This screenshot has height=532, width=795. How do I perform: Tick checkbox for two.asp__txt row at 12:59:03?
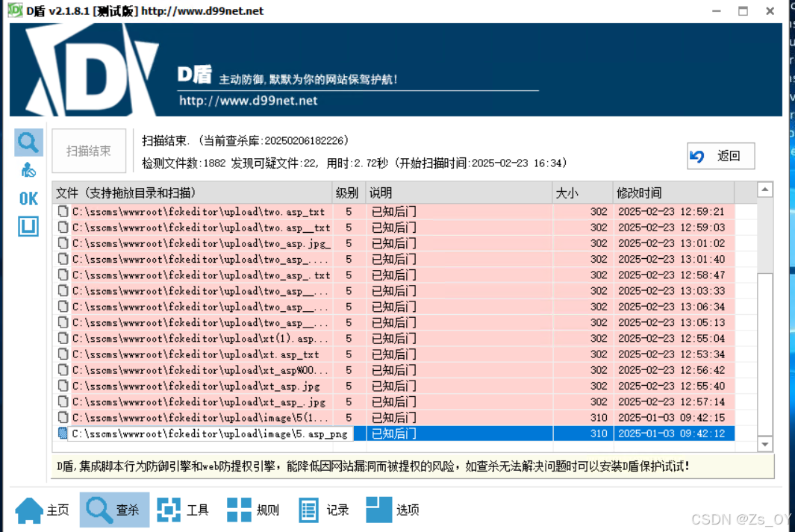(x=63, y=227)
